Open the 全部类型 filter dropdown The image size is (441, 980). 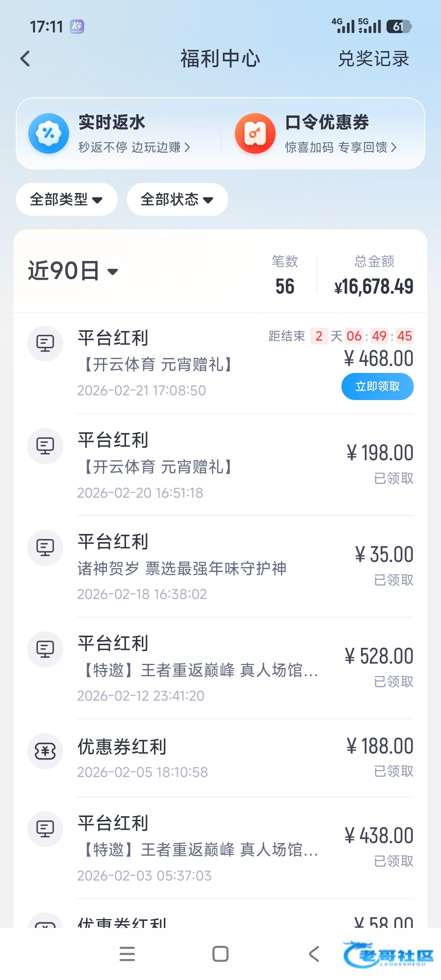66,199
